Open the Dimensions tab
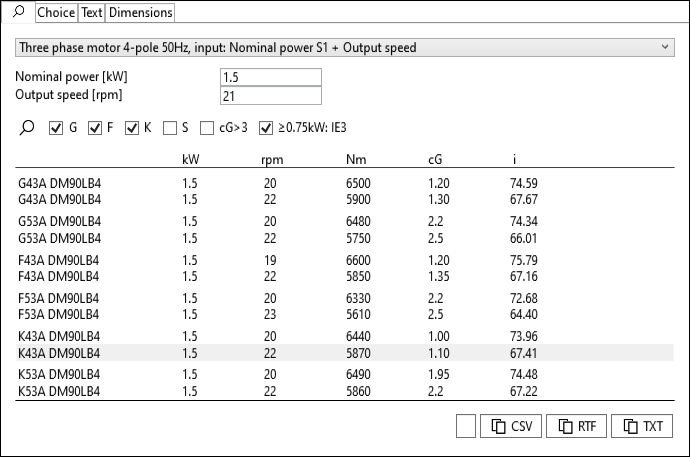690x457 pixels. (140, 13)
